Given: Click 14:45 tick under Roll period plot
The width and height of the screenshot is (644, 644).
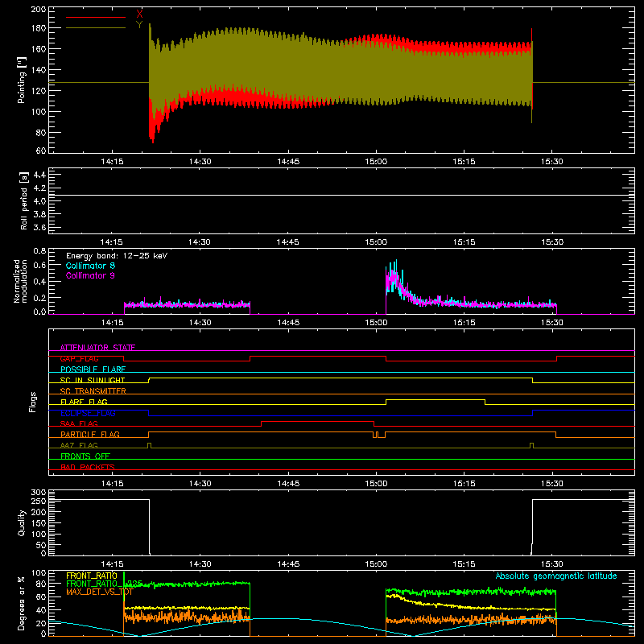Looking at the screenshot, I should coord(288,242).
